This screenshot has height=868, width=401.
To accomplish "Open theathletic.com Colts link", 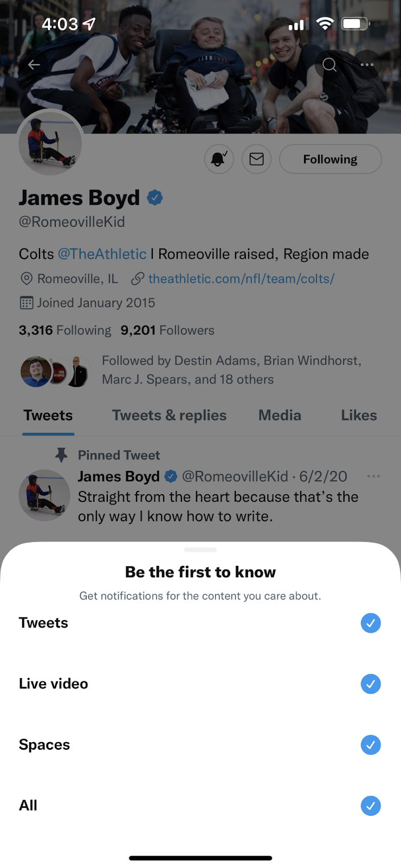I will pyautogui.click(x=241, y=279).
